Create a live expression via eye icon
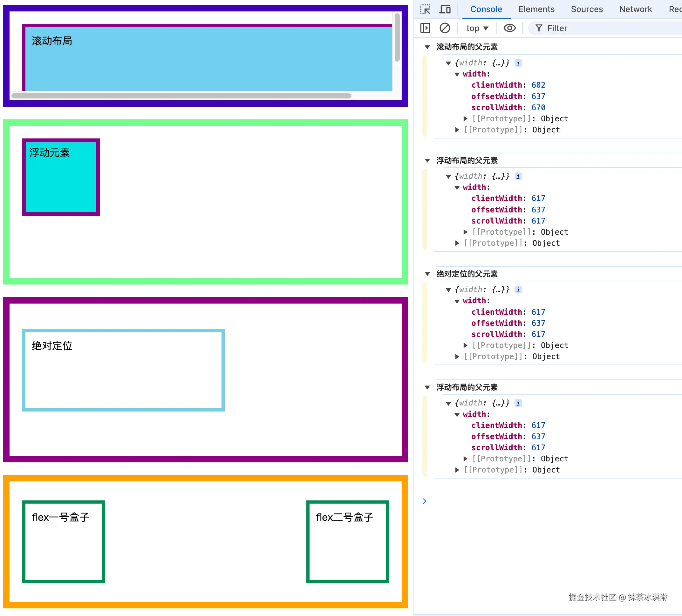Image resolution: width=682 pixels, height=616 pixels. [x=509, y=28]
